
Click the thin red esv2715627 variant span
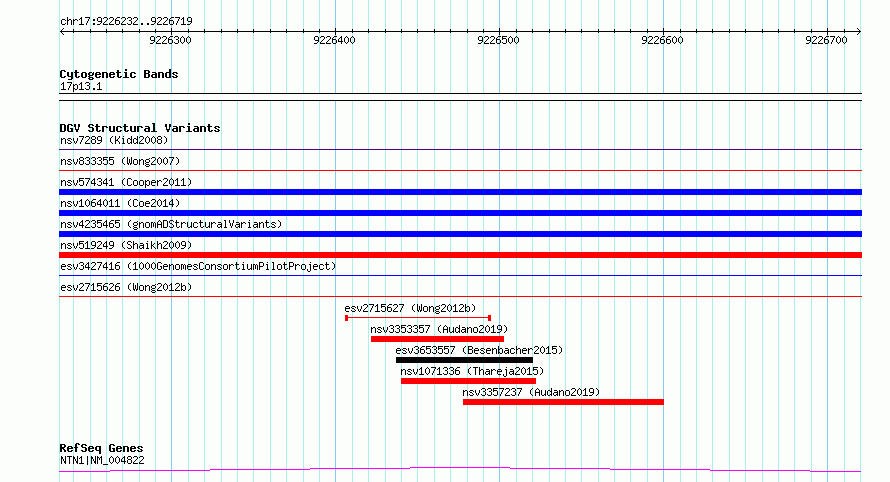click(x=418, y=318)
